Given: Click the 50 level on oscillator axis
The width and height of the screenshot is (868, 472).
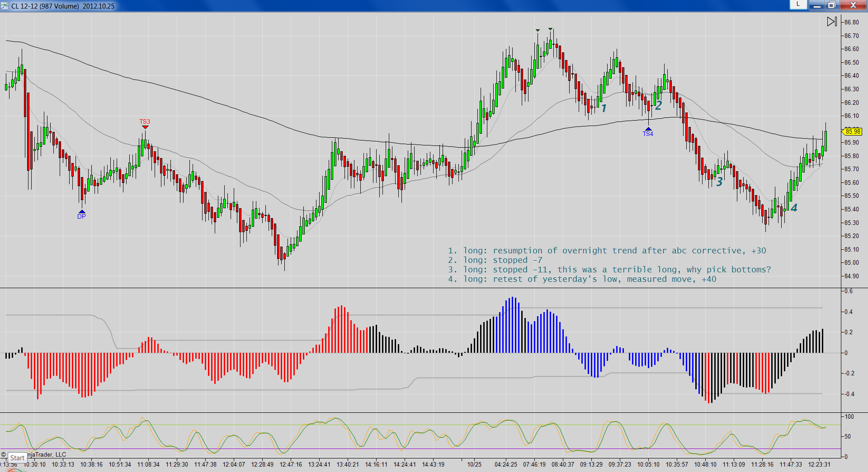Looking at the screenshot, I should 848,436.
